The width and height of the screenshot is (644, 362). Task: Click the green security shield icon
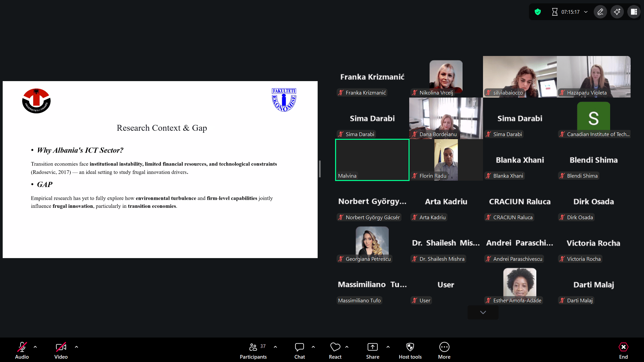coord(538,12)
